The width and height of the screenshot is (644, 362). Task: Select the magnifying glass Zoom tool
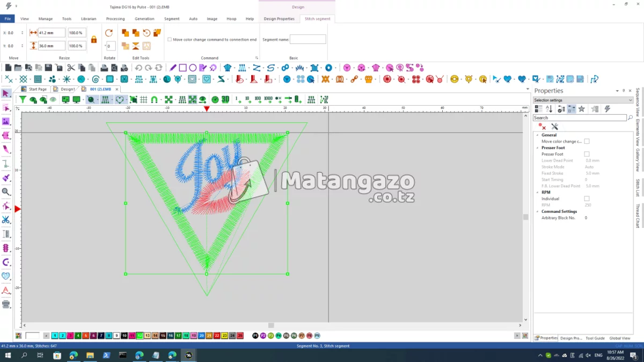coord(6,191)
